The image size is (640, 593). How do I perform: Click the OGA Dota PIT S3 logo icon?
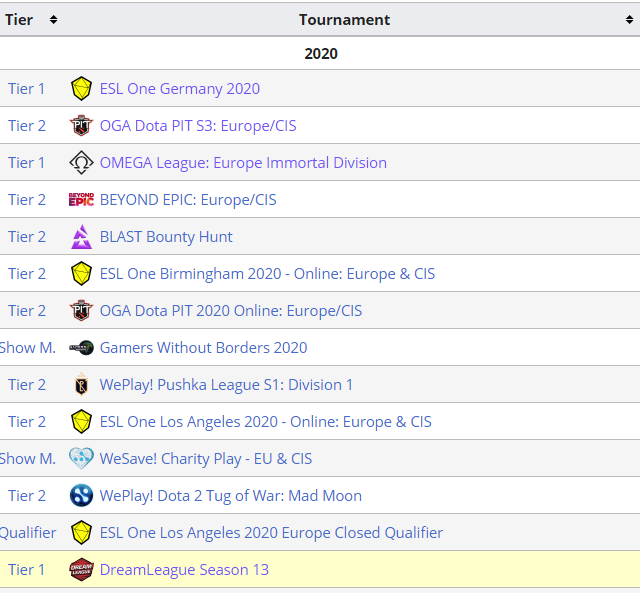pyautogui.click(x=81, y=126)
